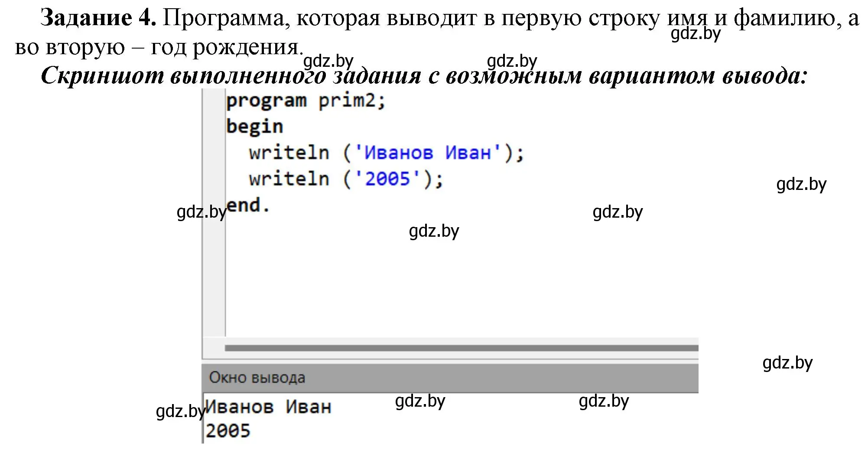Click the blue string 'Иванов Иван' in code
The image size is (868, 473).
(428, 153)
